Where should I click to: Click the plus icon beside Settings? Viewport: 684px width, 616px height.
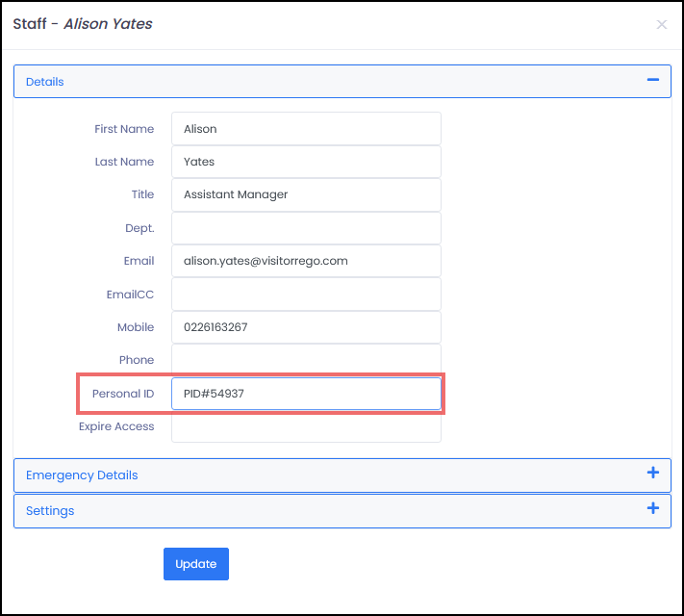[x=653, y=509]
